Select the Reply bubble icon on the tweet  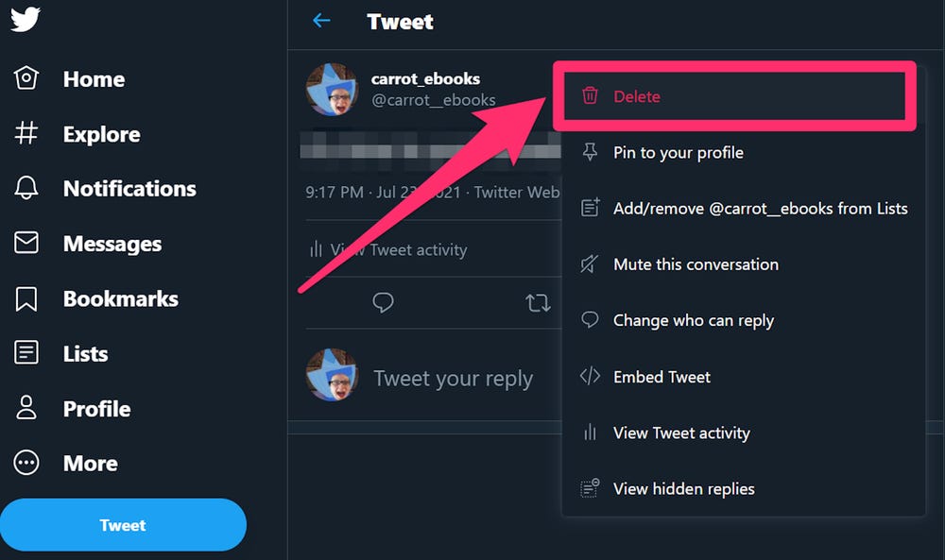click(x=383, y=302)
